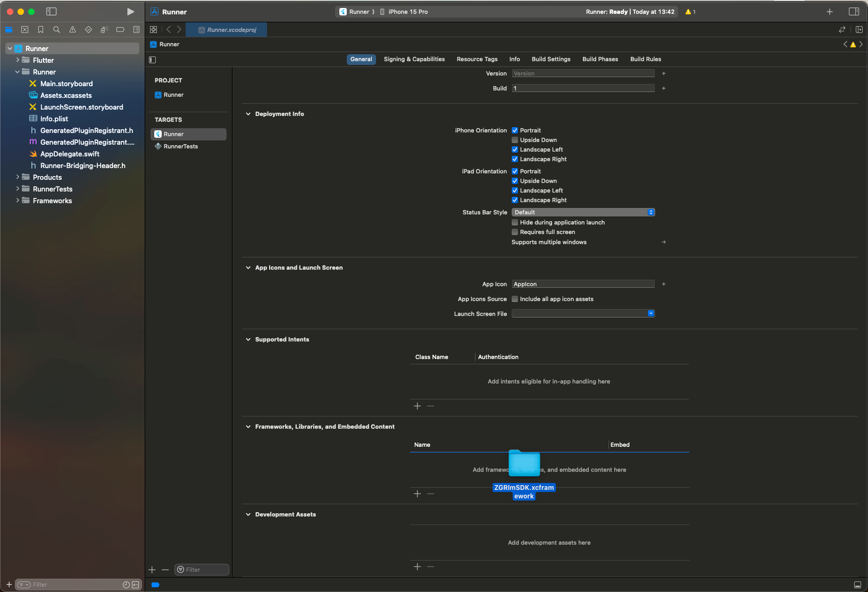Collapse the Development Assets section
This screenshot has width=868, height=592.
pyautogui.click(x=248, y=514)
